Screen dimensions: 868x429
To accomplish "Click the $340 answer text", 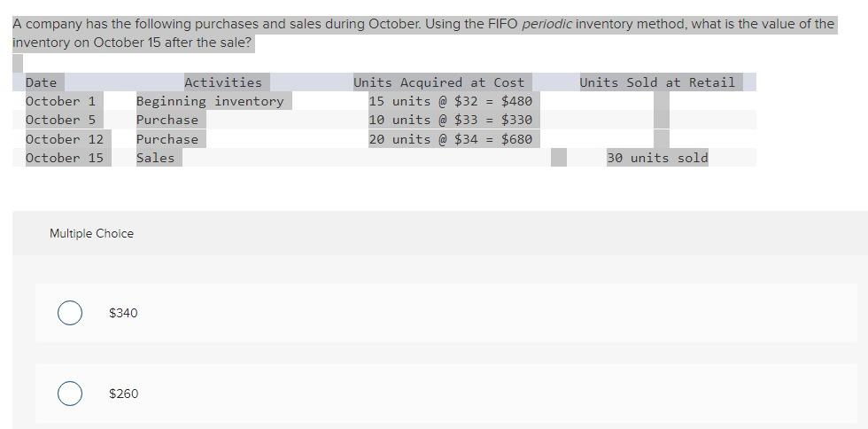I will coord(123,313).
